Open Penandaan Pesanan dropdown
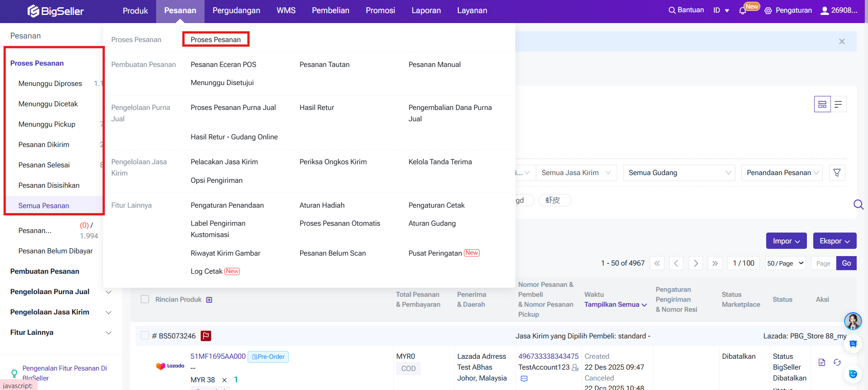The width and height of the screenshot is (868, 390). [x=782, y=173]
